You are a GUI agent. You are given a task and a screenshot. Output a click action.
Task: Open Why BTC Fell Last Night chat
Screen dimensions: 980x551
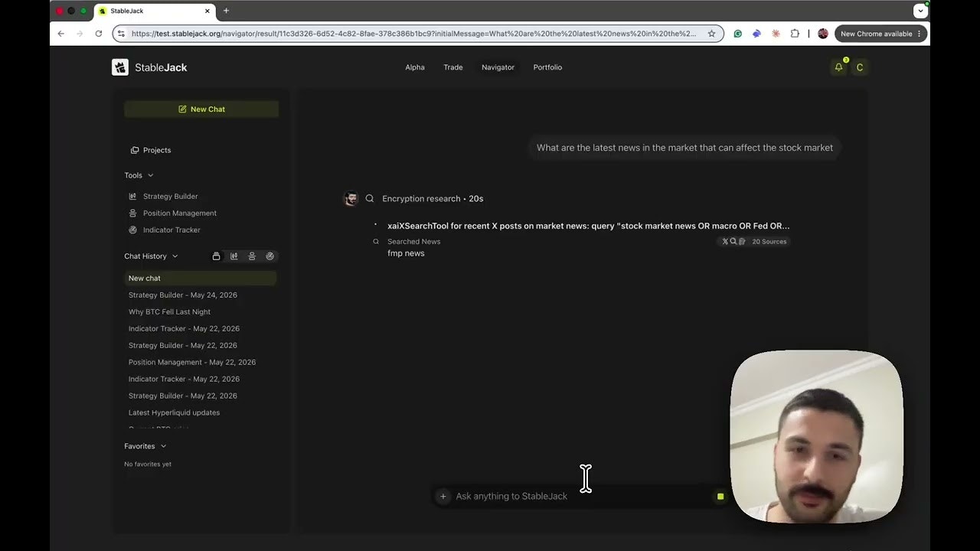pyautogui.click(x=169, y=312)
